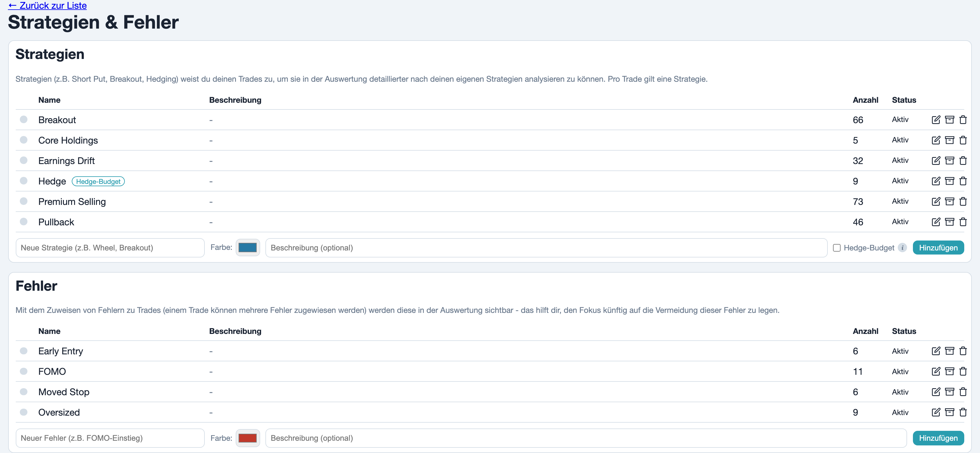The width and height of the screenshot is (980, 453).
Task: Delete the Breakout strategy
Action: [963, 120]
